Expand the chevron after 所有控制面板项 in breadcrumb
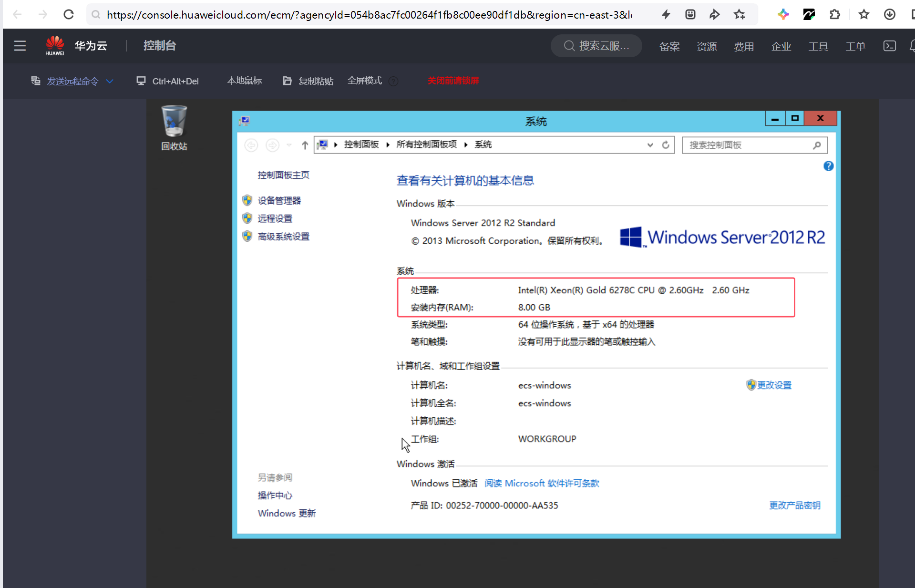915x588 pixels. (466, 144)
